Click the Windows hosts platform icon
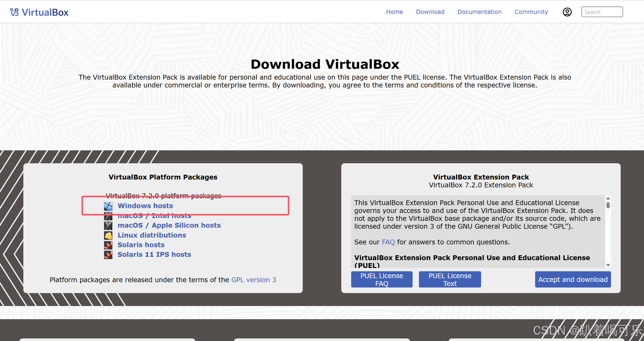This screenshot has width=644, height=341. 108,206
